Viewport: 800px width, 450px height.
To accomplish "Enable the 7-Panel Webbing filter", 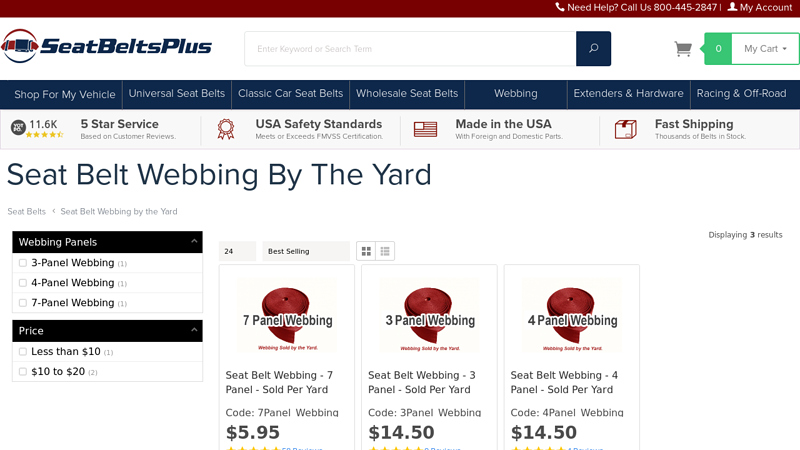I will click(22, 303).
